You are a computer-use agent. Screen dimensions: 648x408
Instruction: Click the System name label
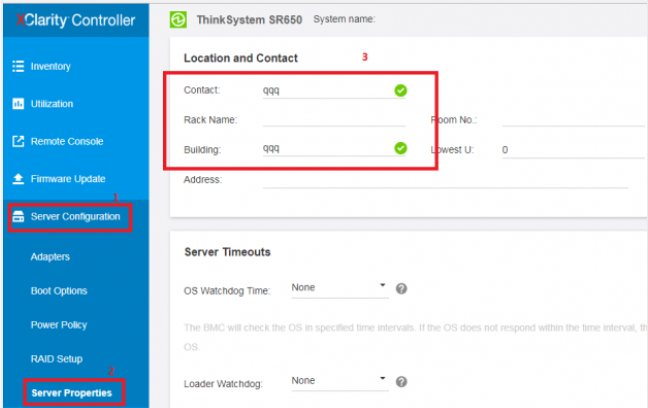(x=344, y=19)
